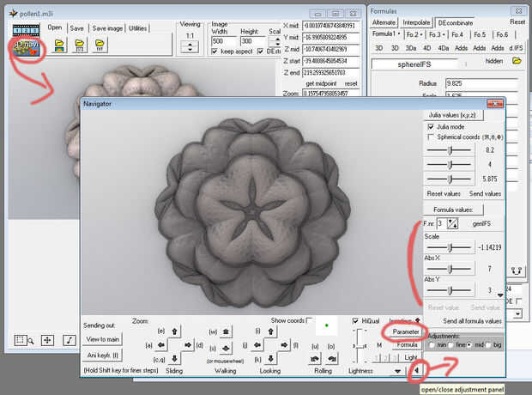Screen dimensions: 532x395
Task: Select the big adjustment radio button
Action: [x=488, y=344]
